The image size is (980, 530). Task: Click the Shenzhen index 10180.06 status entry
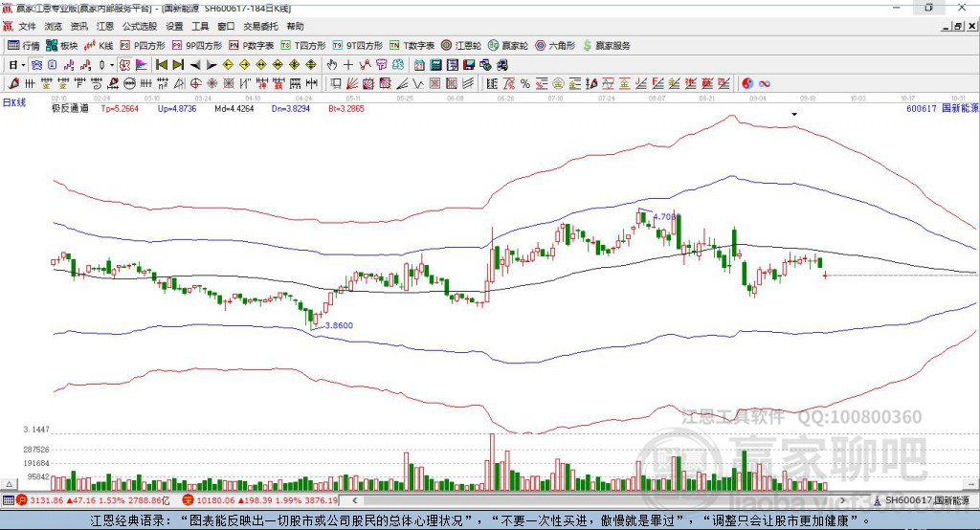point(260,500)
